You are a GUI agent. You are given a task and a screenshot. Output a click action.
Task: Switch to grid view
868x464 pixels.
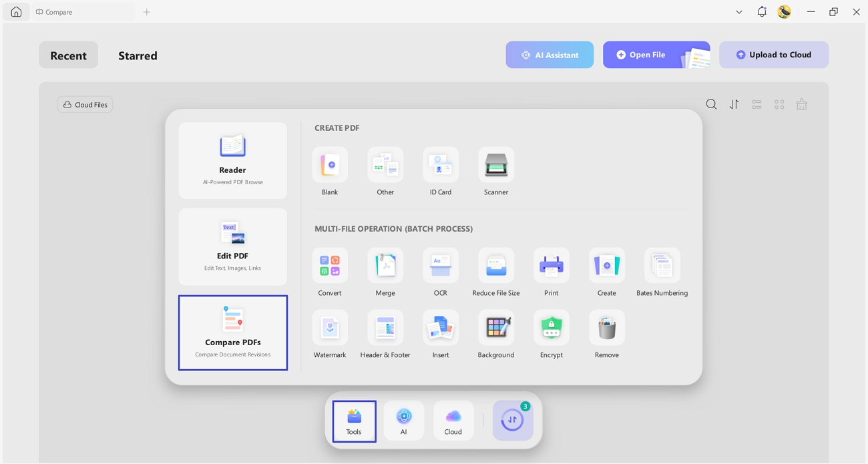pyautogui.click(x=779, y=104)
